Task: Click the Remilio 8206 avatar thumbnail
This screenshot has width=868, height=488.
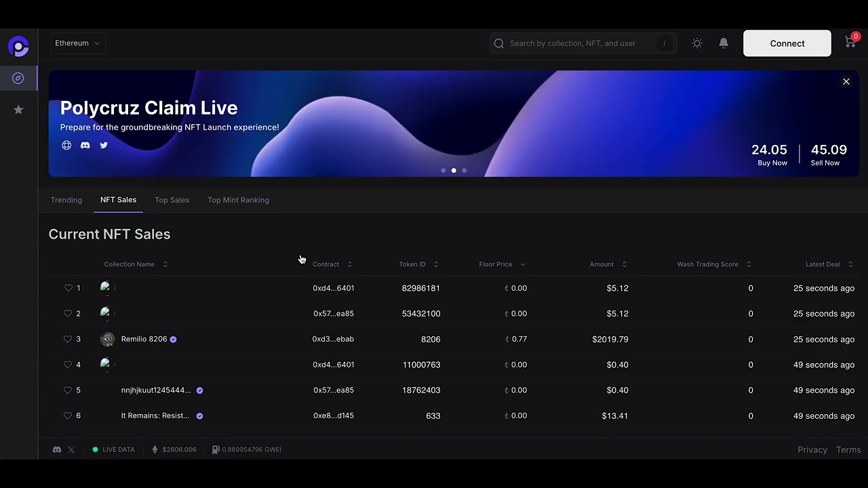Action: tap(107, 339)
